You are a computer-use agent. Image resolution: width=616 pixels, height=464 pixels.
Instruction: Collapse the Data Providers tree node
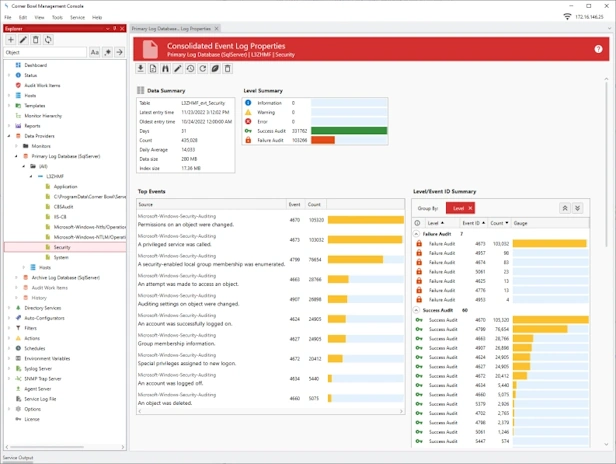(x=9, y=136)
